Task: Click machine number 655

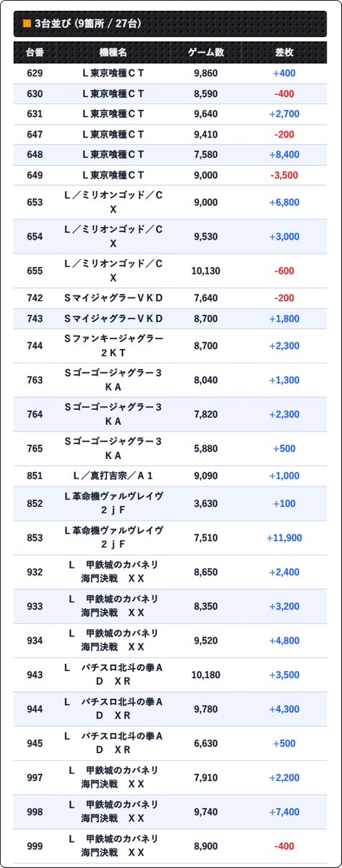Action: click(x=34, y=271)
